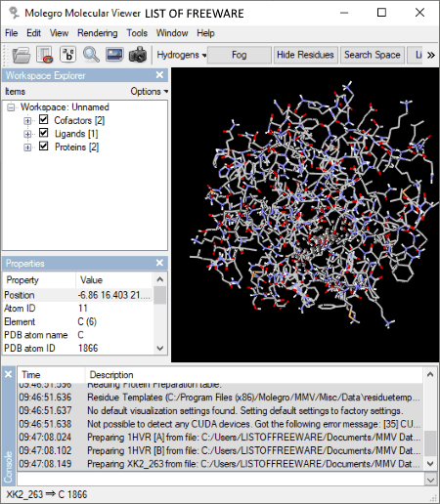The width and height of the screenshot is (440, 504).
Task: Click the Value column header
Action: (115, 280)
